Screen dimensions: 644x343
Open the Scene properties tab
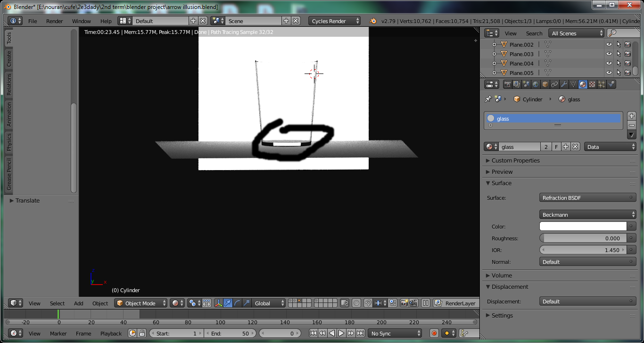click(x=526, y=84)
